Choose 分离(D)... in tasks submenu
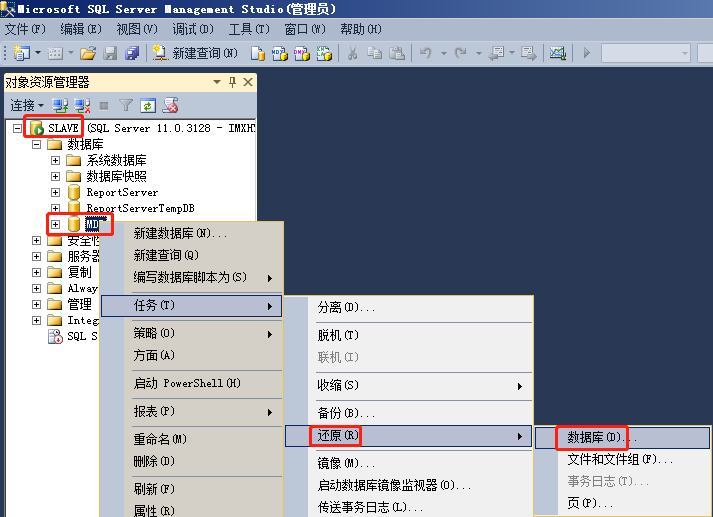This screenshot has height=517, width=713. click(x=409, y=307)
